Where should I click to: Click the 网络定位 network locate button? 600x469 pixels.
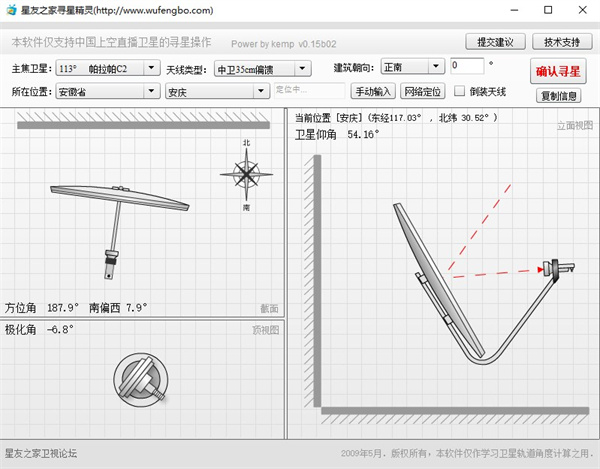point(422,91)
